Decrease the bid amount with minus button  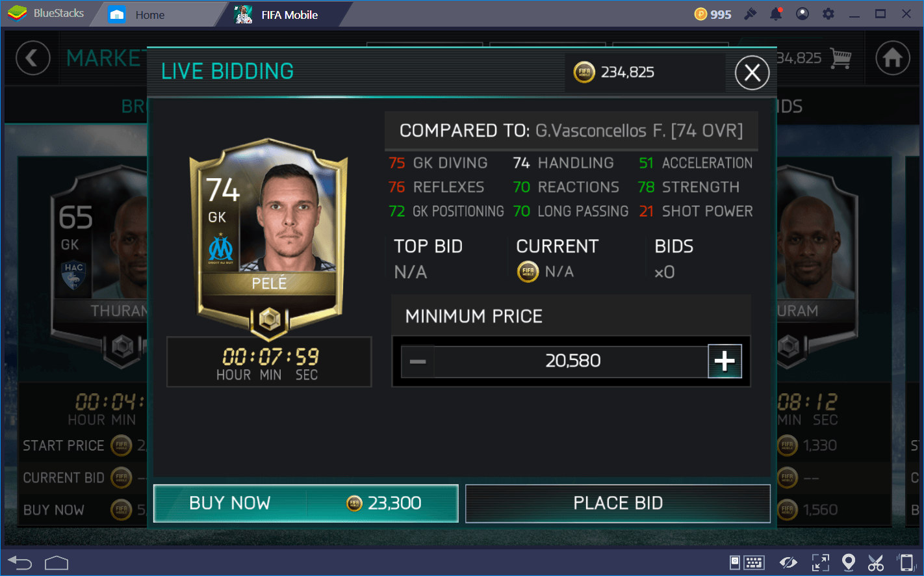coord(418,361)
